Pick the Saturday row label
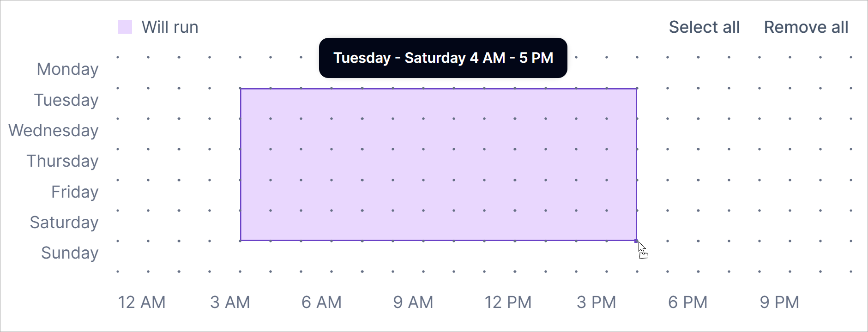 [64, 223]
